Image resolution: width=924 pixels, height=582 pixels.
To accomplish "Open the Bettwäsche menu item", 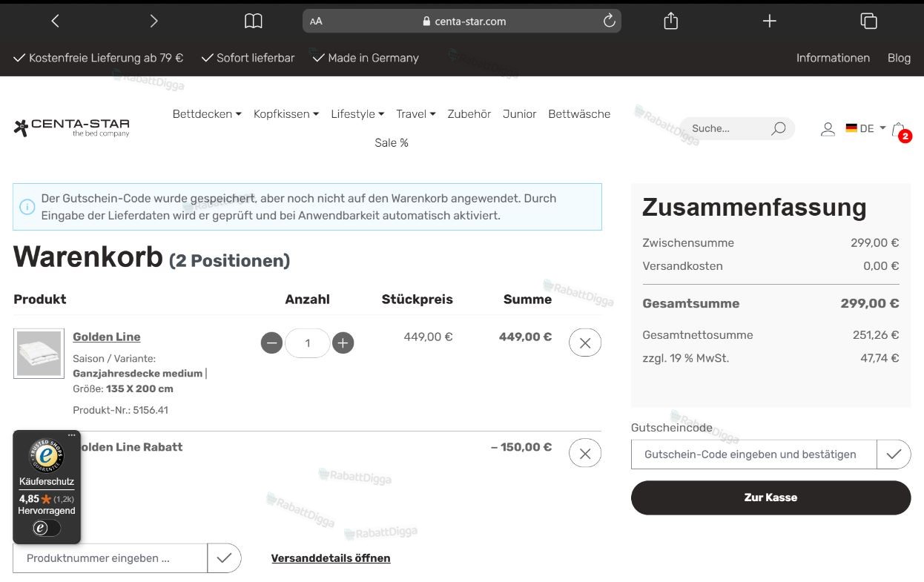I will tap(579, 114).
